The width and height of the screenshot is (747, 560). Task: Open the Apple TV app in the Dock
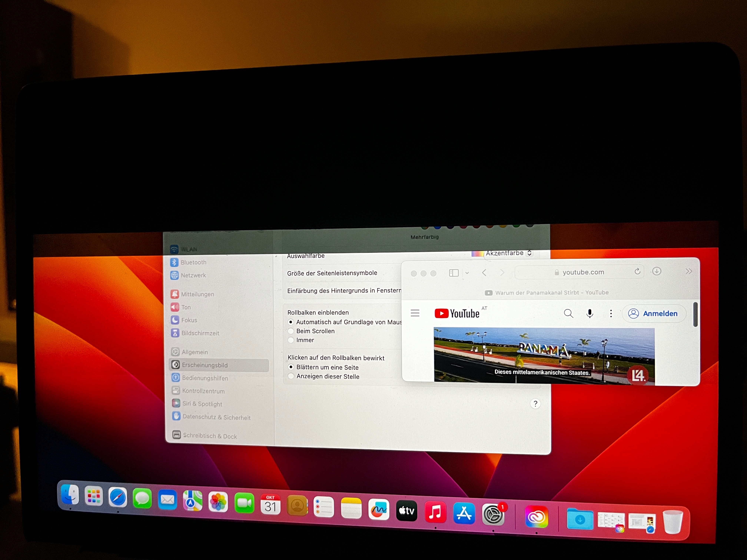click(x=407, y=511)
